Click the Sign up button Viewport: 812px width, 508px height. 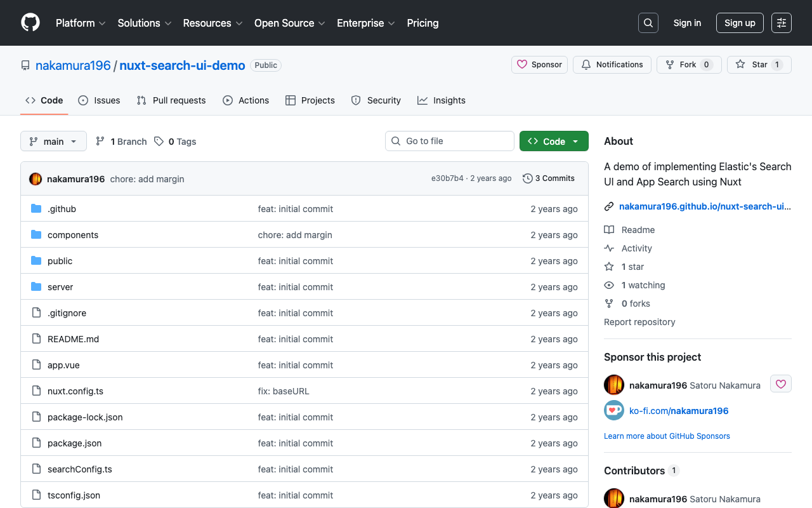[739, 23]
